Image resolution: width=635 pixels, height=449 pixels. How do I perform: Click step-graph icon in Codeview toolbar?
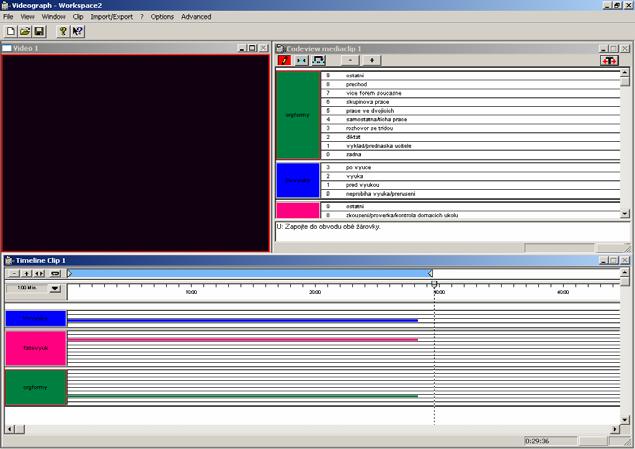click(319, 60)
